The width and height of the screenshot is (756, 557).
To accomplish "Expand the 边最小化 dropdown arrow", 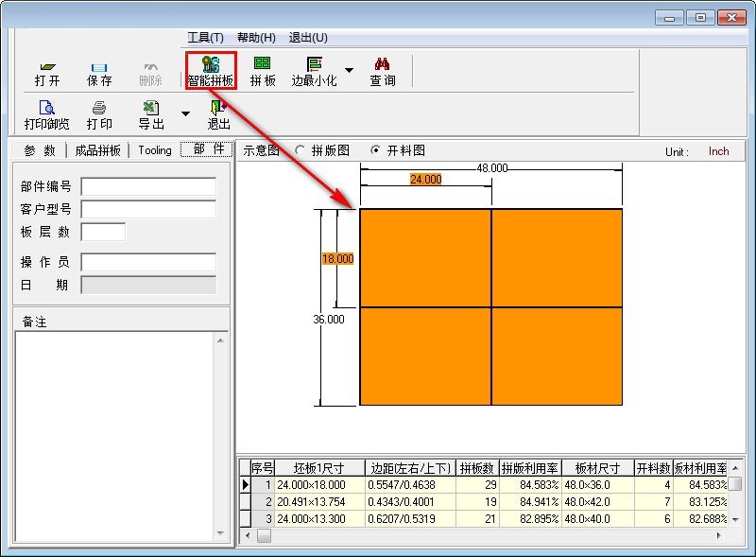I will pos(349,70).
